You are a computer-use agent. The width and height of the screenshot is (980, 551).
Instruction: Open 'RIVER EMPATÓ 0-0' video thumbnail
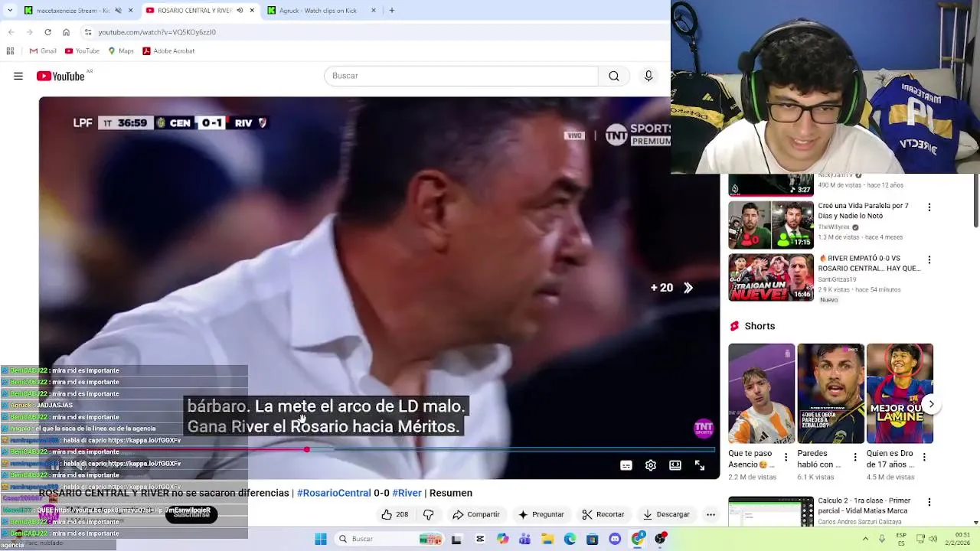click(771, 277)
